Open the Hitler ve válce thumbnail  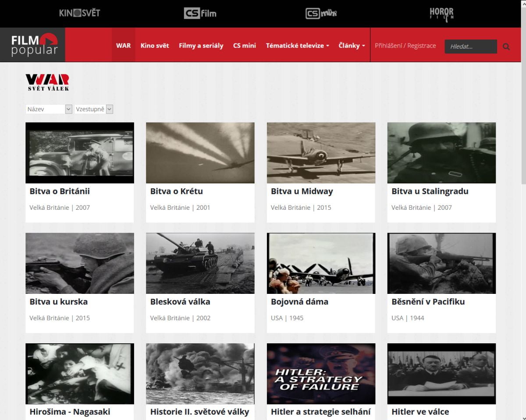pyautogui.click(x=441, y=374)
